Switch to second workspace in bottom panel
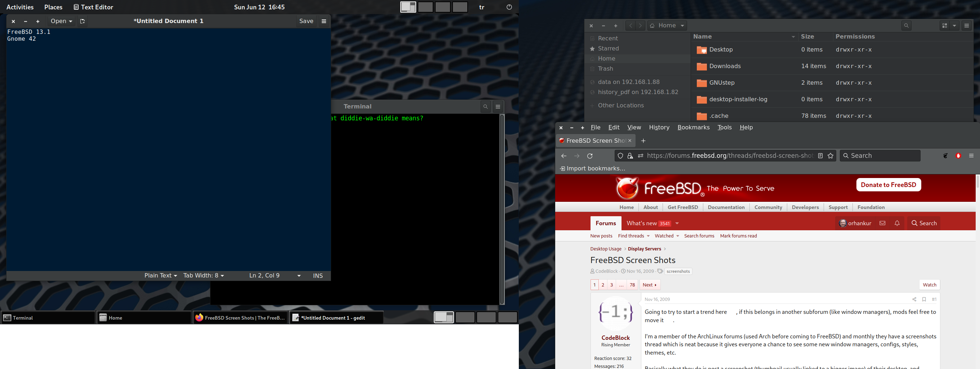This screenshot has height=369, width=980. 465,317
